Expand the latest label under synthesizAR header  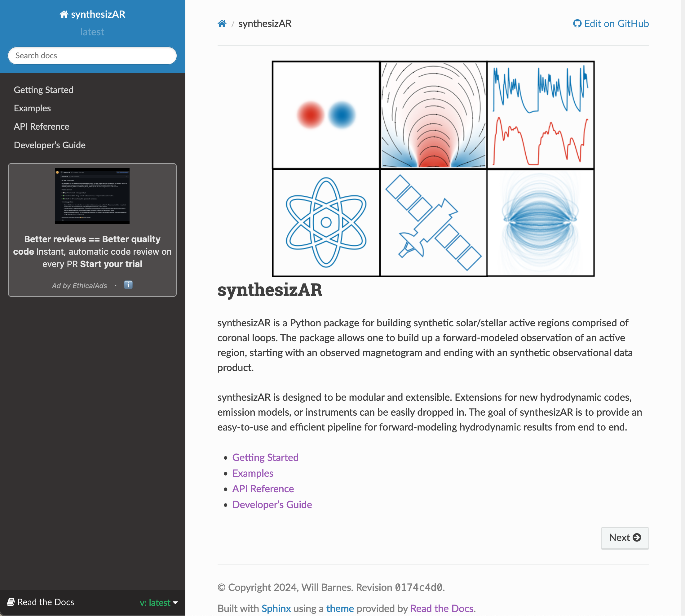92,31
